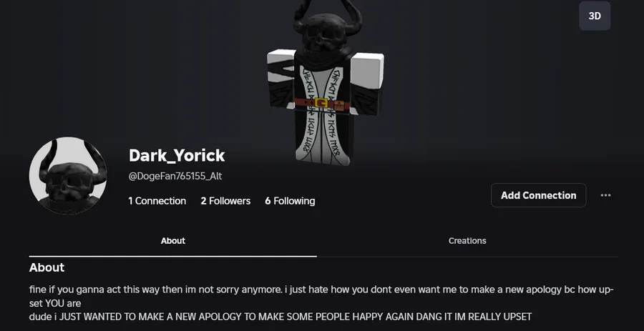Click the Dark_Yorick display name

[x=177, y=155]
